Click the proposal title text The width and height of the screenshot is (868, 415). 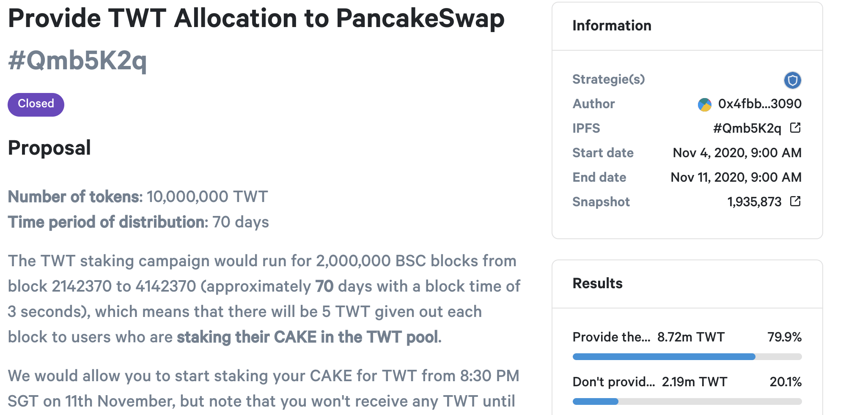coord(256,19)
